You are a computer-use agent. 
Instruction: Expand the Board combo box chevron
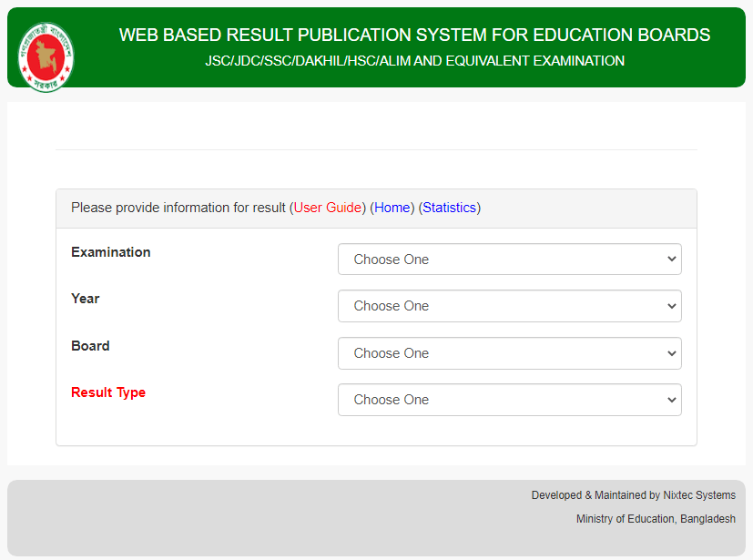pyautogui.click(x=671, y=353)
